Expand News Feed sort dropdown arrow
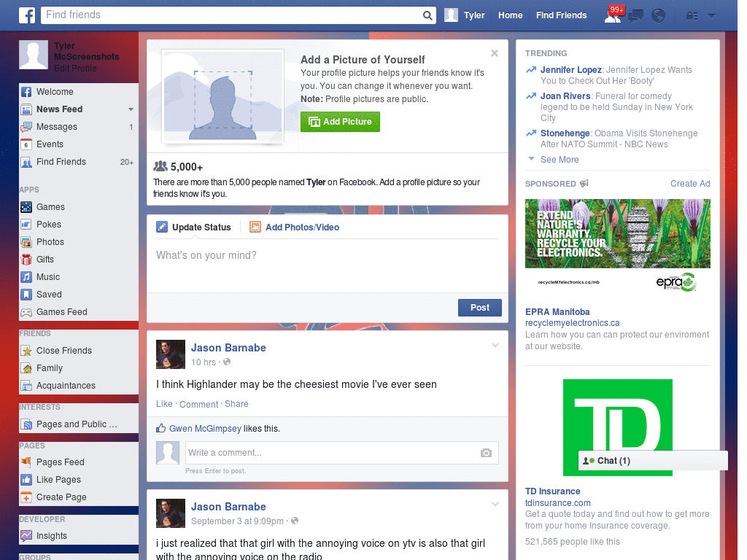Screen dimensions: 747x560 pos(131,109)
